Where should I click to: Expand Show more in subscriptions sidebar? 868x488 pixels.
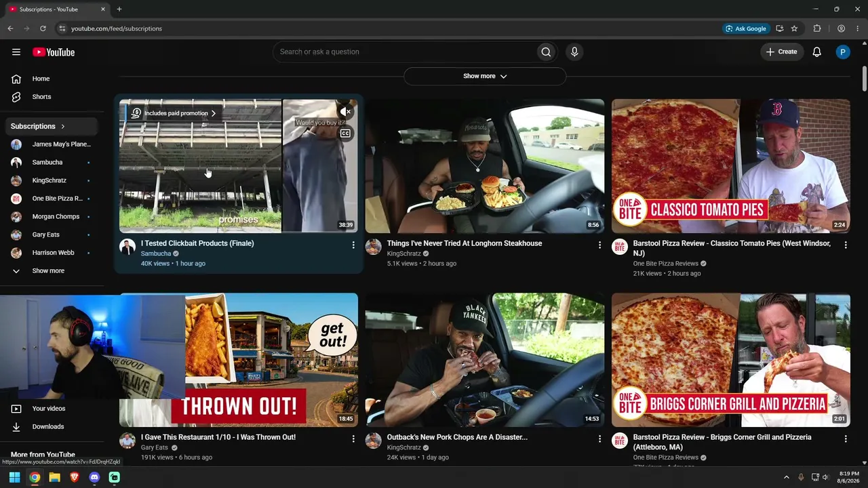coord(49,270)
